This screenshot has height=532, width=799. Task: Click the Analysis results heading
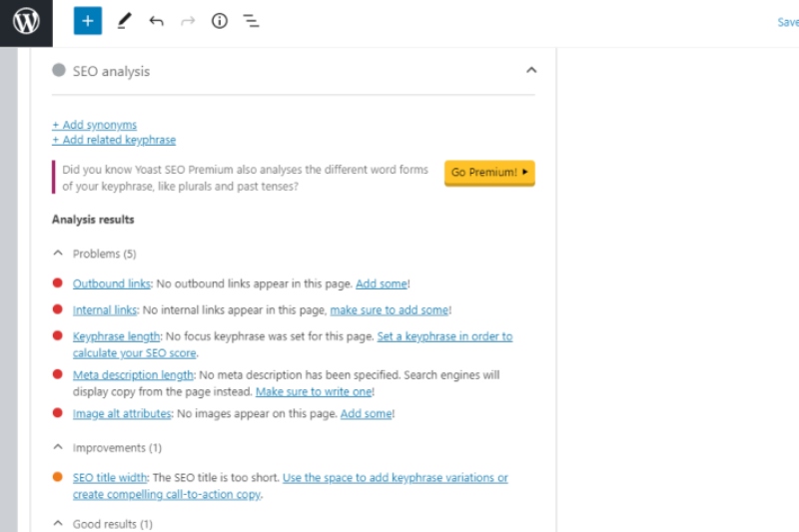point(93,220)
